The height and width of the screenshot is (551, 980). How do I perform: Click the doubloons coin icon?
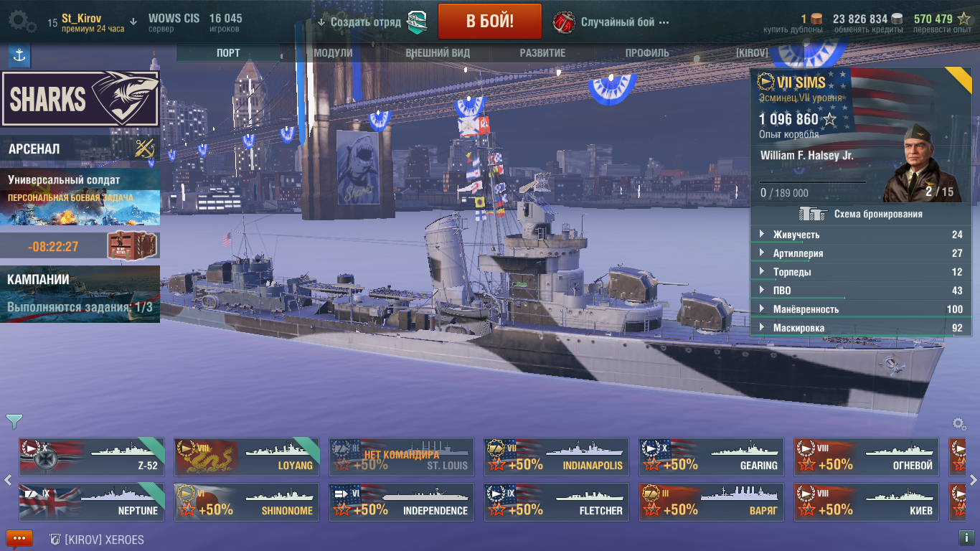pyautogui.click(x=816, y=19)
